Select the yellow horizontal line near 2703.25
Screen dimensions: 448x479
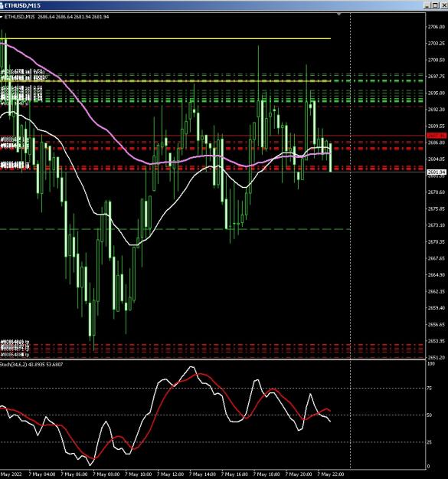pyautogui.click(x=165, y=39)
